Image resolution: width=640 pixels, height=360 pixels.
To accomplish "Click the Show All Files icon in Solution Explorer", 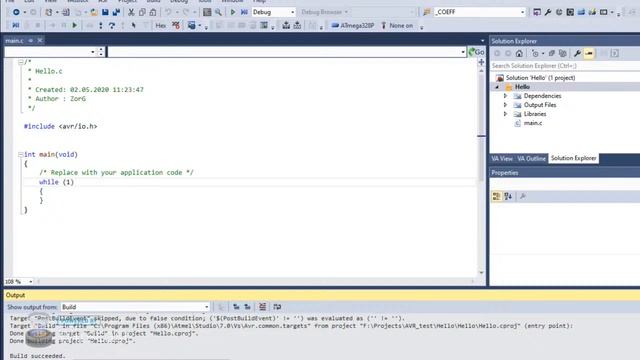I will coord(562,53).
